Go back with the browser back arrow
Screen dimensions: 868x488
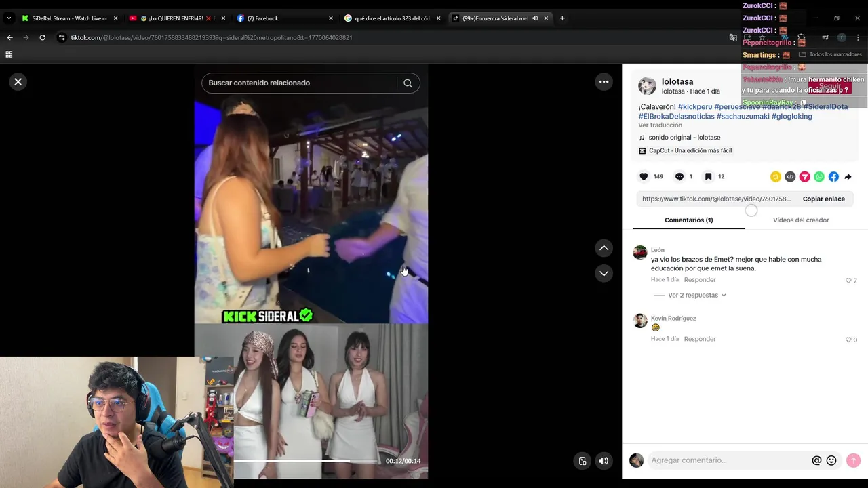[x=9, y=37]
